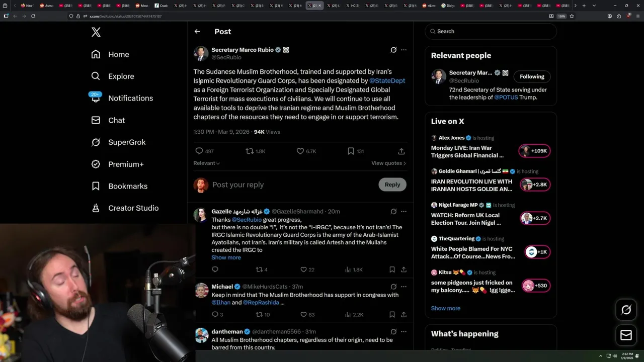This screenshot has width=644, height=362.
Task: Bookmark page with address bar star
Action: coord(572,16)
